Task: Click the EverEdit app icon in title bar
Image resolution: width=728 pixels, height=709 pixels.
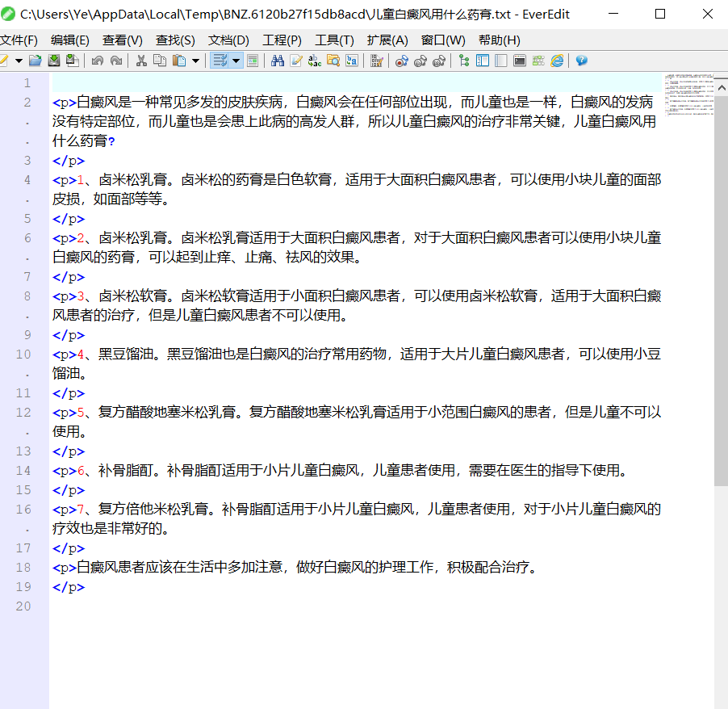Action: coord(7,14)
